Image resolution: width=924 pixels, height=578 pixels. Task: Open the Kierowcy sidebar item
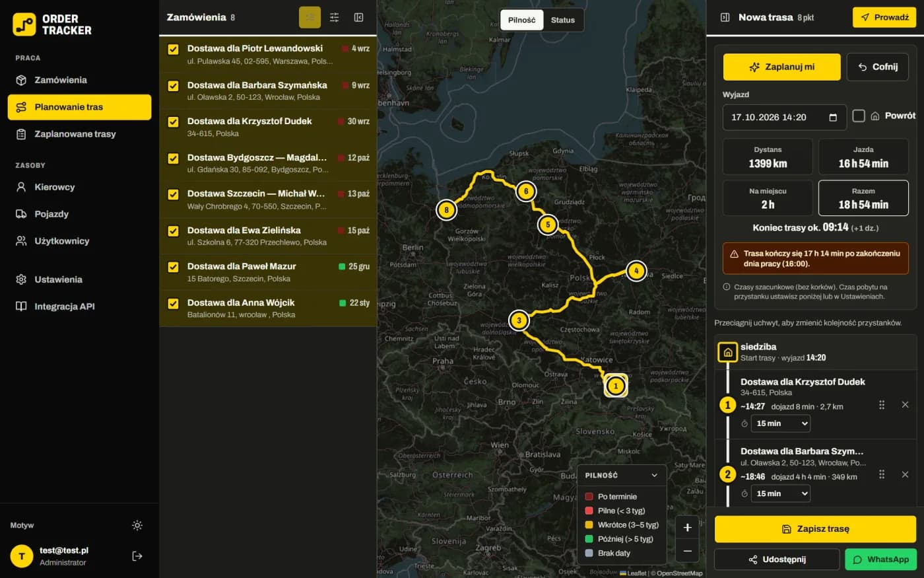(79, 187)
